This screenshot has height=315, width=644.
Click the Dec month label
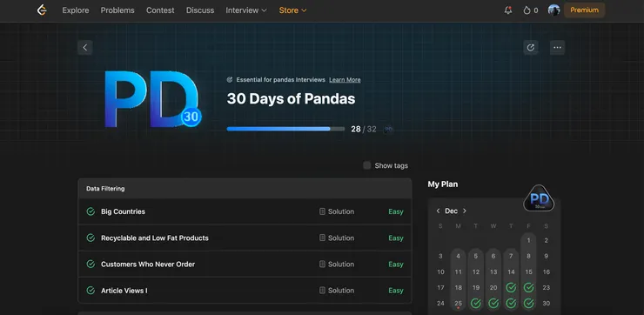point(451,211)
